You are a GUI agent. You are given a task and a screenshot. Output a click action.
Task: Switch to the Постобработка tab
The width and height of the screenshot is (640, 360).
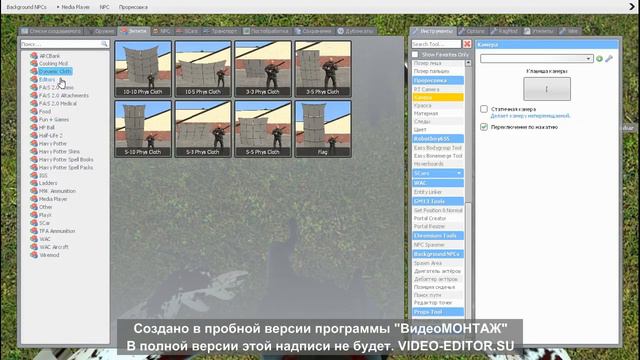[x=266, y=31]
